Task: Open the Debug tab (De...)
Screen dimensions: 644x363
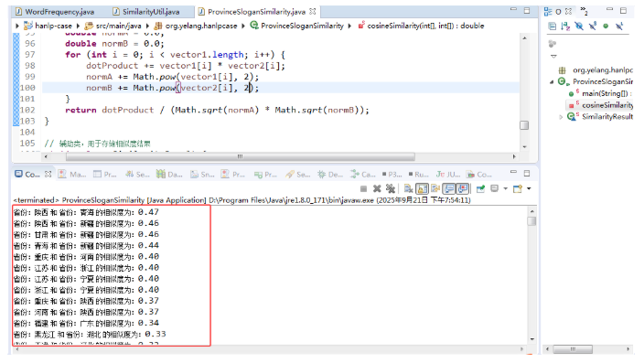Action: point(330,174)
